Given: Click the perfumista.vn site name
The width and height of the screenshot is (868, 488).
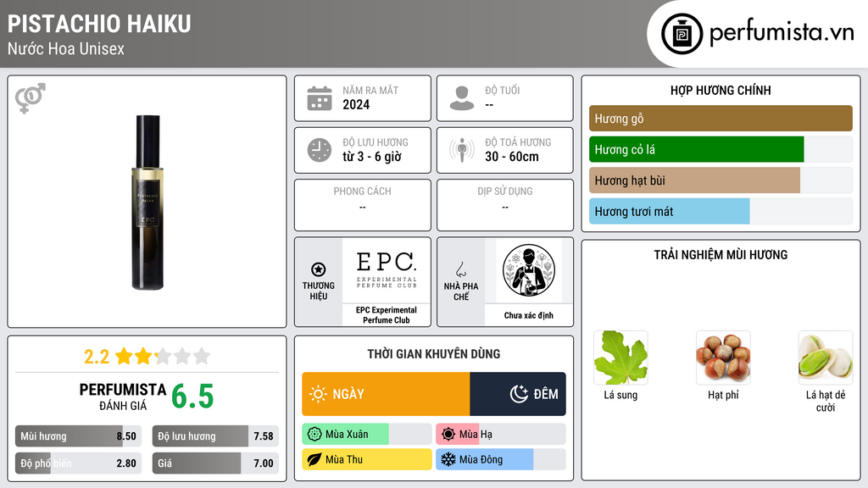Looking at the screenshot, I should pos(782,32).
